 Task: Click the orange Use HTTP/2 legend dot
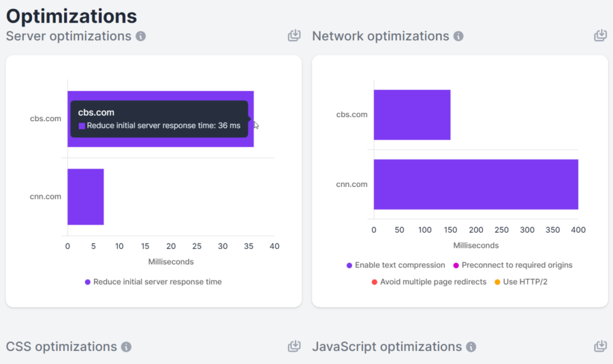497,282
